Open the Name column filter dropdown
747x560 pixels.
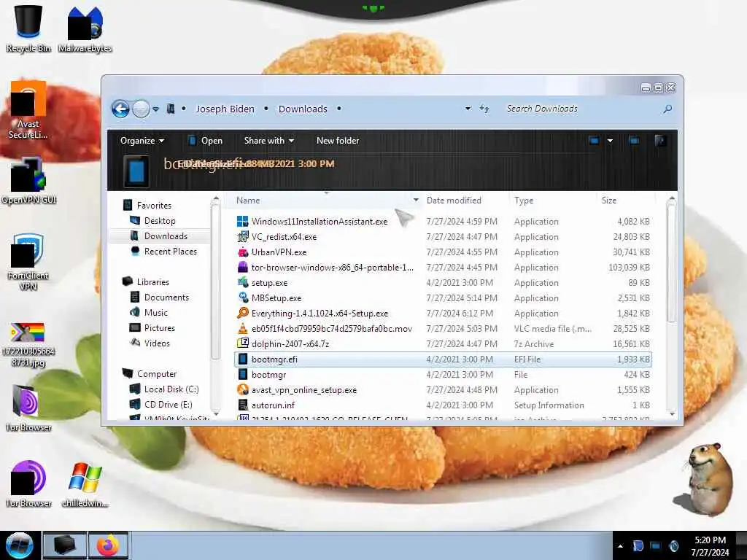point(416,201)
